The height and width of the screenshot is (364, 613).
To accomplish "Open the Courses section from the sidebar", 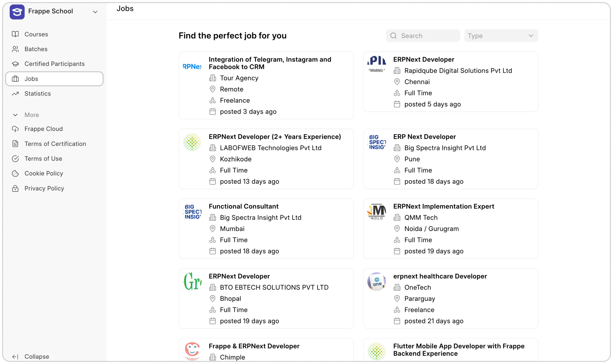I will pyautogui.click(x=36, y=34).
